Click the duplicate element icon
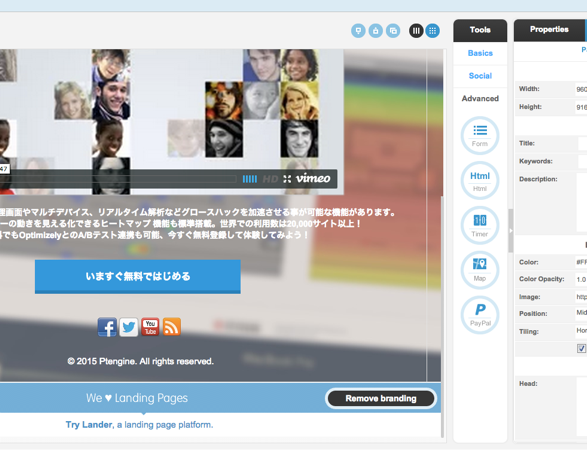 [x=393, y=31]
